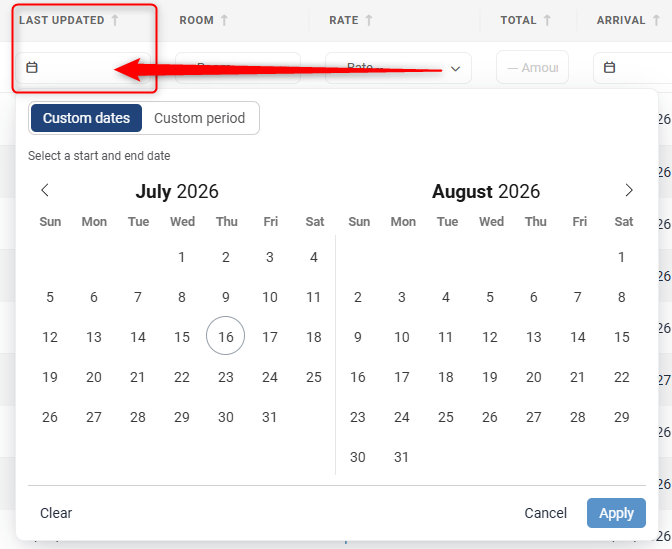This screenshot has height=549, width=672.
Task: Pick August 31 in calendar
Action: 402,457
